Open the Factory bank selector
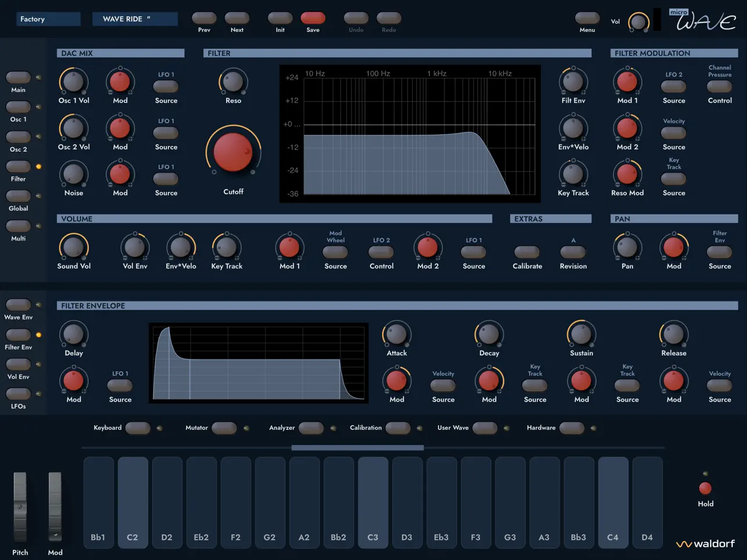This screenshot has height=560, width=747. (48, 19)
